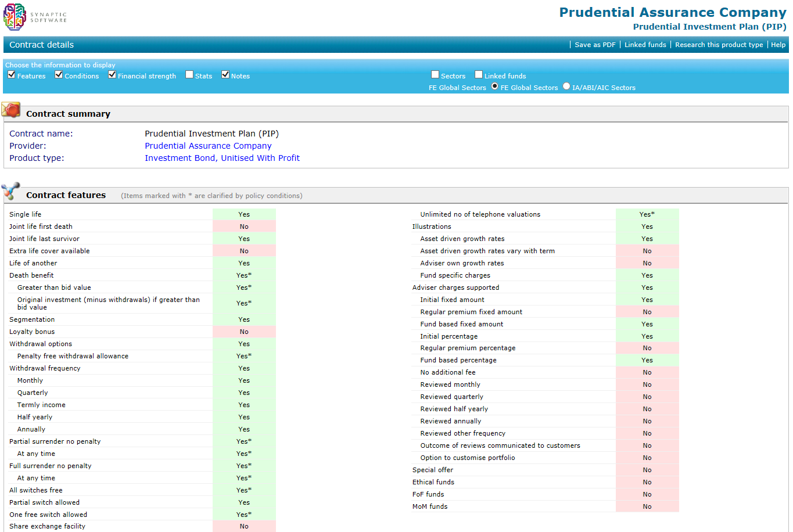793x532 pixels.
Task: Open Investment Bond, Unitised With Profit link
Action: point(222,158)
